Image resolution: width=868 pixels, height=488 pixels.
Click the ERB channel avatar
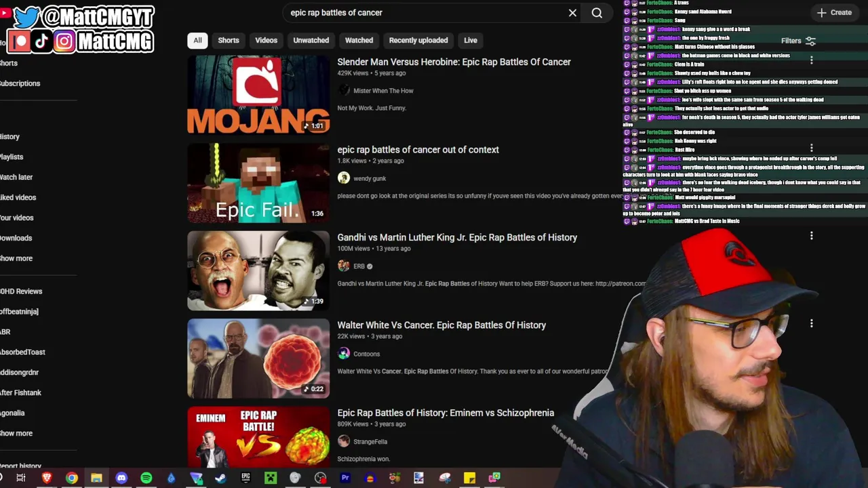click(x=344, y=266)
